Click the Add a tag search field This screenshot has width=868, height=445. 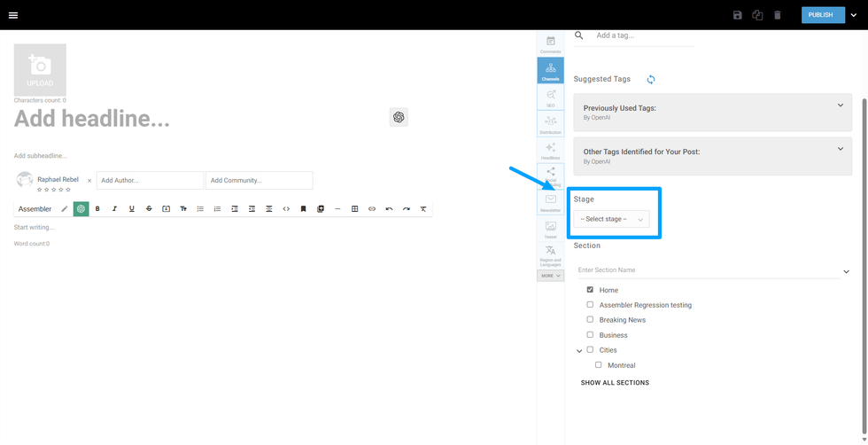point(642,36)
